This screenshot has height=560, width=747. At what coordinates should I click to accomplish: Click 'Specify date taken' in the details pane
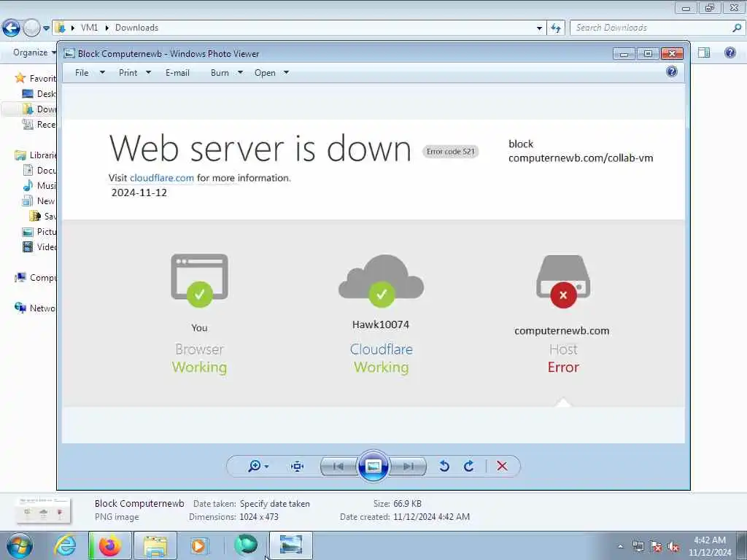275,504
